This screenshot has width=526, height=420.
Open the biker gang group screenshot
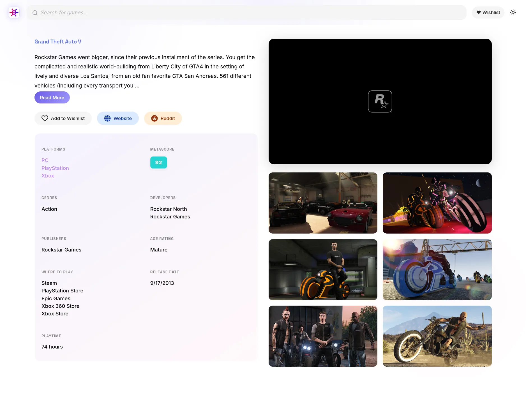(x=323, y=336)
